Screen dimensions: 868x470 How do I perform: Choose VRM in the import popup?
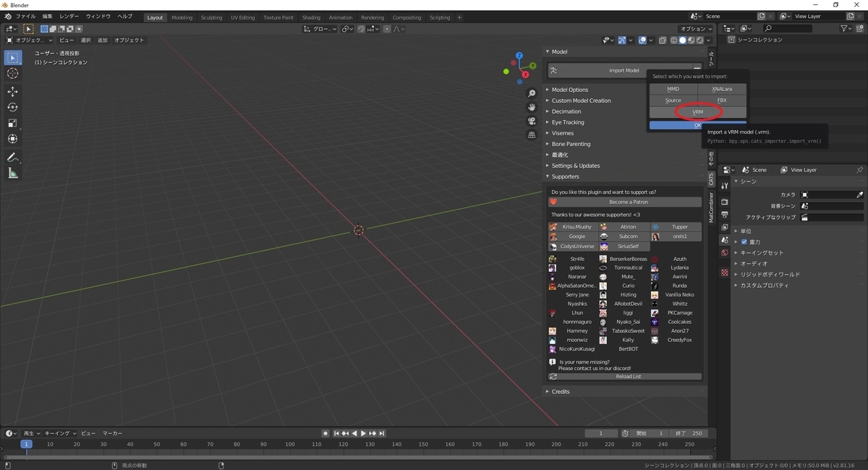(x=698, y=112)
